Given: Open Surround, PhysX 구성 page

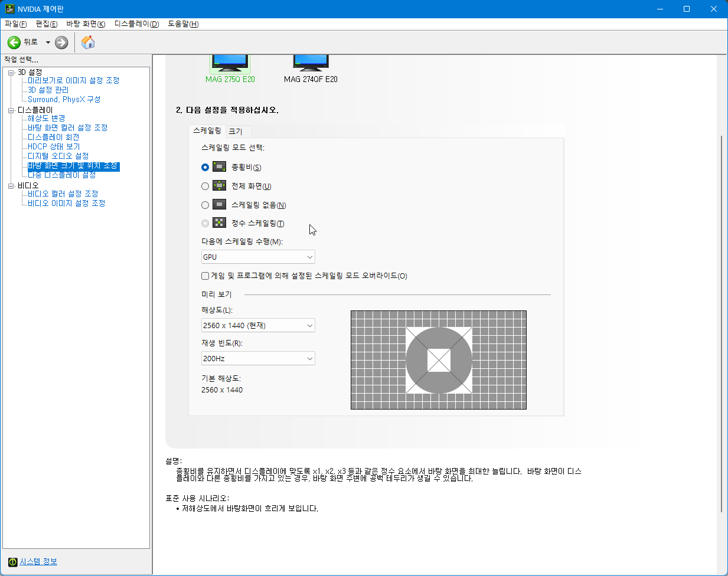Looking at the screenshot, I should 64,99.
